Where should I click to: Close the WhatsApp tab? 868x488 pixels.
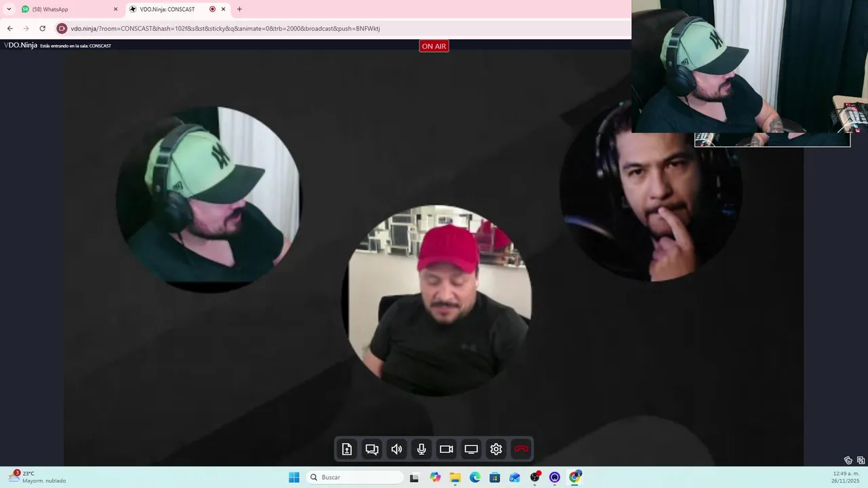pyautogui.click(x=115, y=9)
